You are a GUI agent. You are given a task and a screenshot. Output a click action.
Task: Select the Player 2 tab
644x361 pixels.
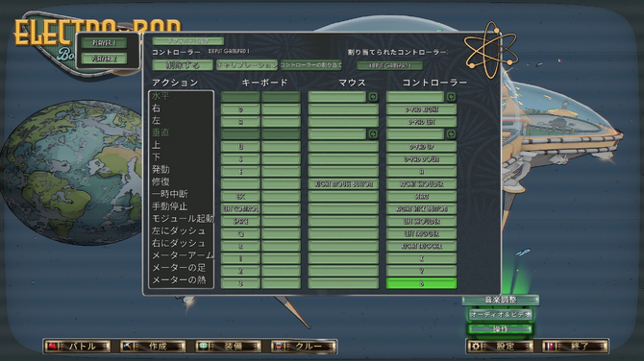(x=105, y=59)
